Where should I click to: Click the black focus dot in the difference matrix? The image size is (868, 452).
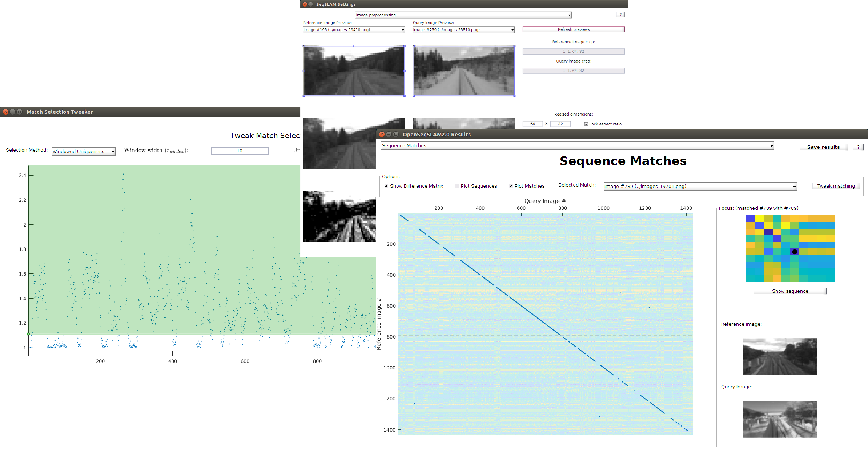tap(795, 252)
